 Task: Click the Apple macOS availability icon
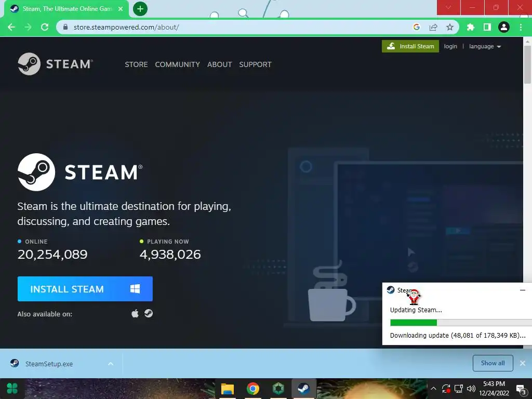(x=135, y=313)
